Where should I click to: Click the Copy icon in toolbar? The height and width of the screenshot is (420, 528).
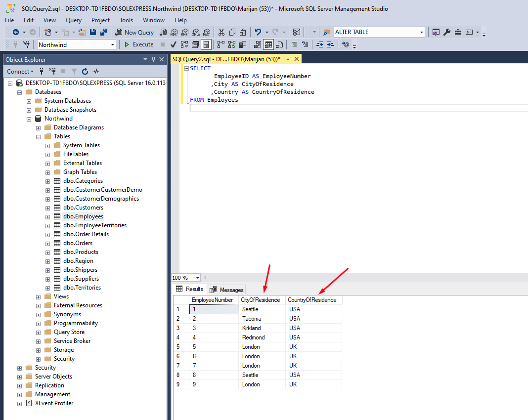click(x=232, y=32)
